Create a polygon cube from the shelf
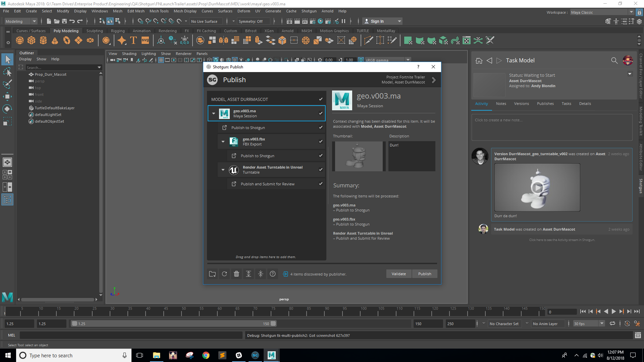644x362 pixels. coord(31,40)
